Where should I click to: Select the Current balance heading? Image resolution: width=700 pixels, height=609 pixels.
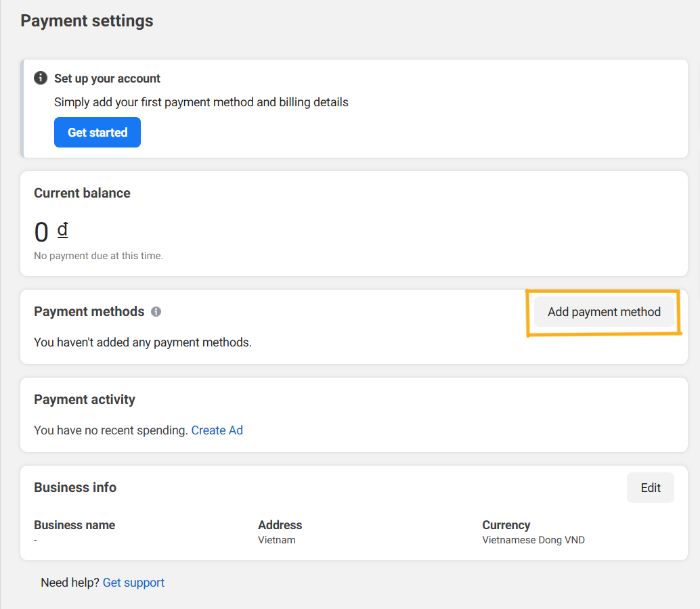point(82,193)
